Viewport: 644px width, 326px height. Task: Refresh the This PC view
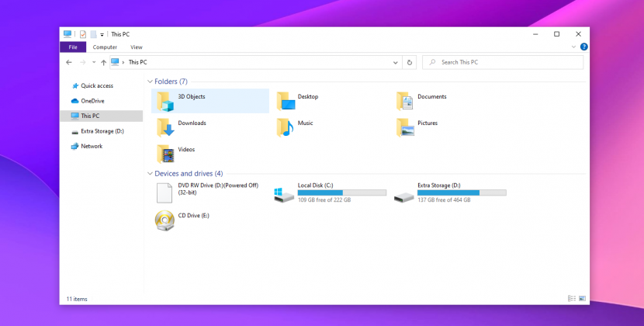pyautogui.click(x=410, y=63)
